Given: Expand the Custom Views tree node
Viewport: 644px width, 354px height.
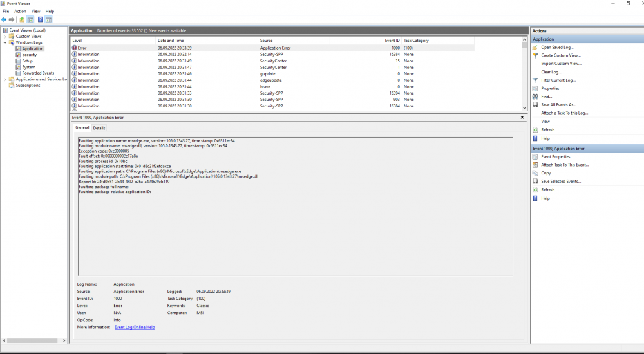Looking at the screenshot, I should click(5, 36).
